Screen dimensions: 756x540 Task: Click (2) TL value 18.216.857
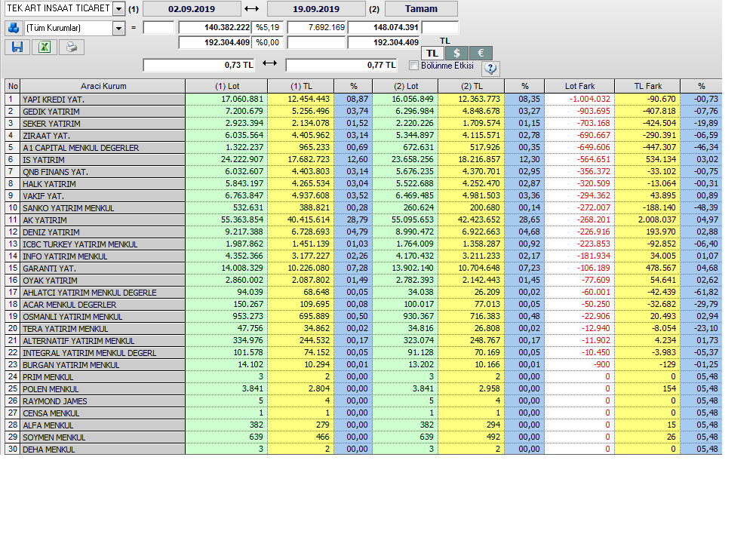coord(479,159)
